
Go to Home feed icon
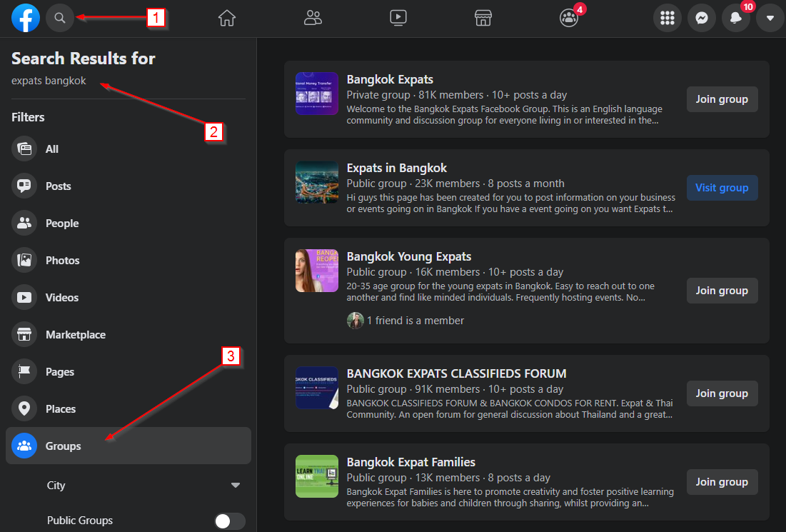pyautogui.click(x=226, y=18)
